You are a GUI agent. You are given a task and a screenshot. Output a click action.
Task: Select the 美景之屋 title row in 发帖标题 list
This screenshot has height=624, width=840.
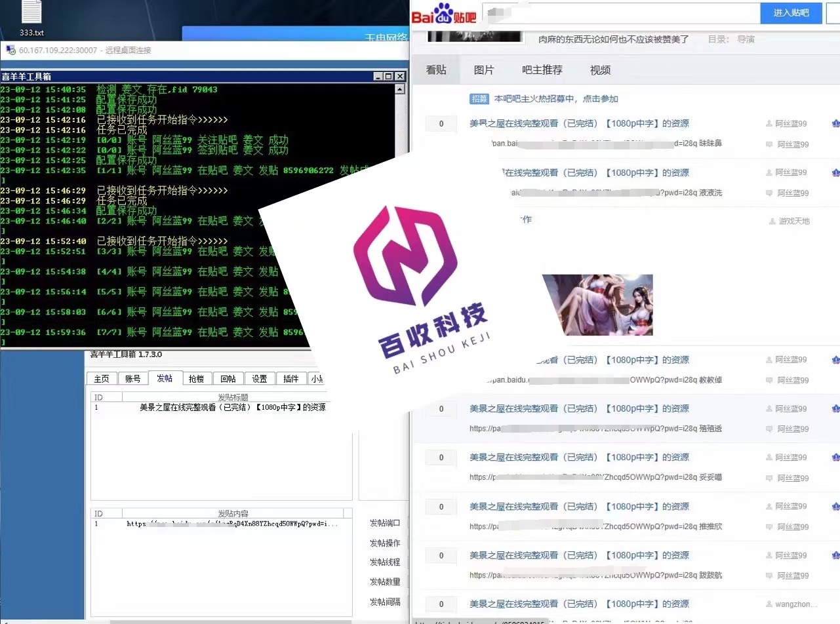click(x=210, y=407)
